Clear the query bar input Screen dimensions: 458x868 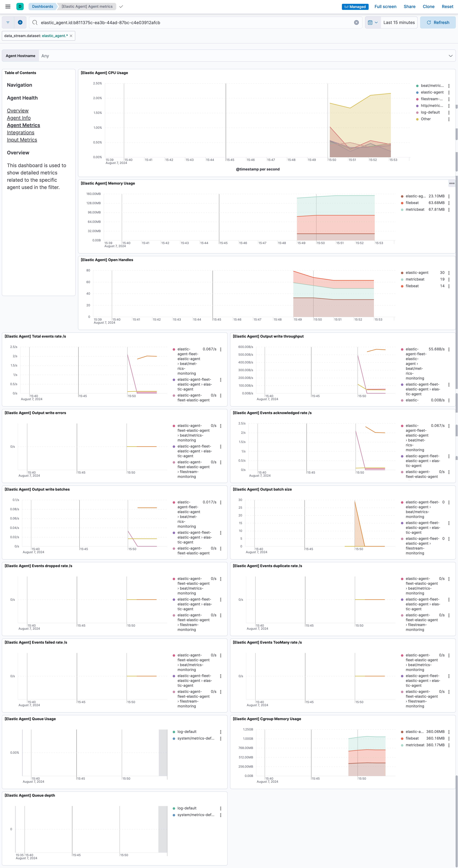tap(356, 23)
